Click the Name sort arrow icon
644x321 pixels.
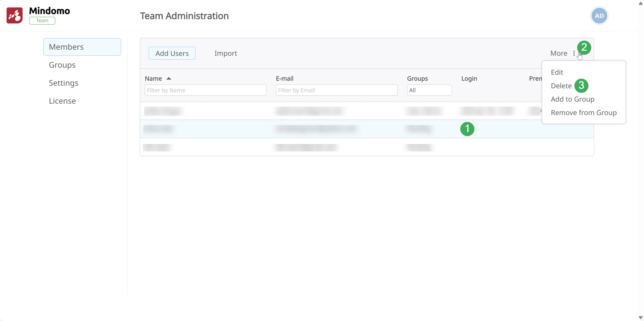click(169, 78)
